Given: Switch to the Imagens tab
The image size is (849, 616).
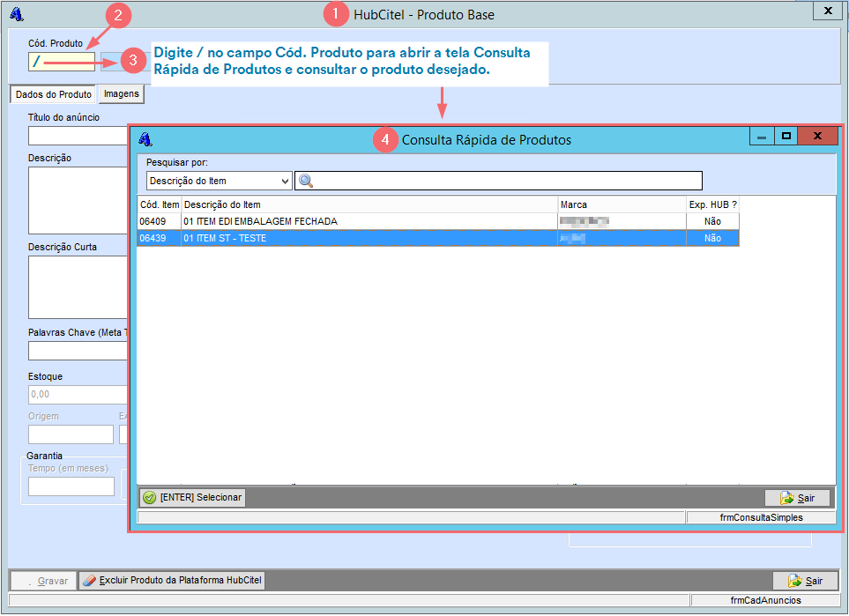Looking at the screenshot, I should pos(122,93).
